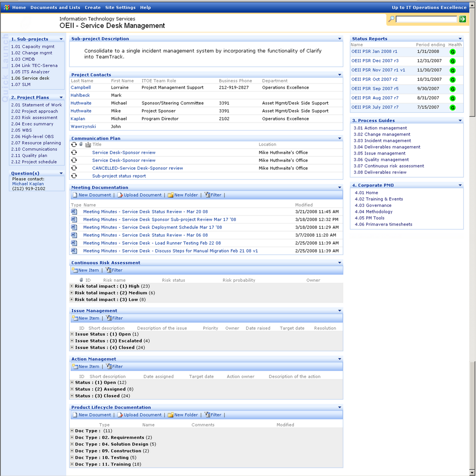Click the Upload Document icon under Product Lifecycle Documentation
This screenshot has height=476, width=476.
pyautogui.click(x=120, y=415)
